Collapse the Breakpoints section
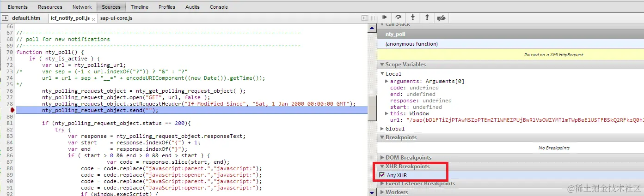 [x=382, y=137]
